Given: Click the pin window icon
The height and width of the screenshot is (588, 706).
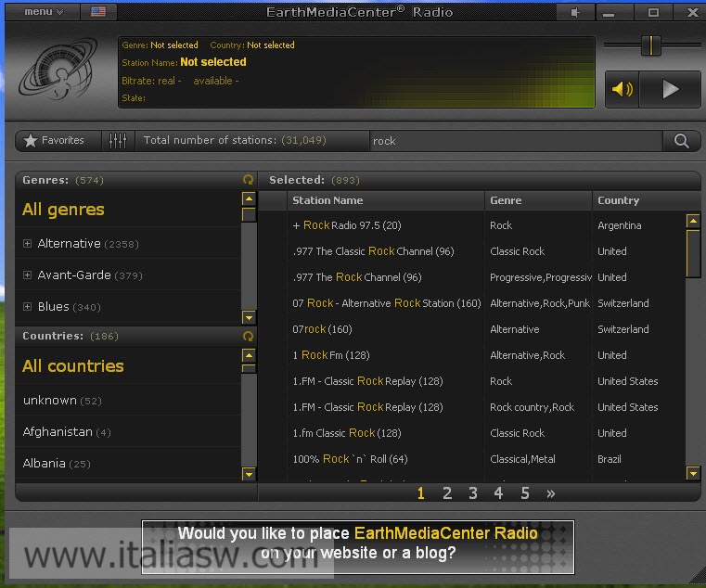Looking at the screenshot, I should (x=575, y=12).
